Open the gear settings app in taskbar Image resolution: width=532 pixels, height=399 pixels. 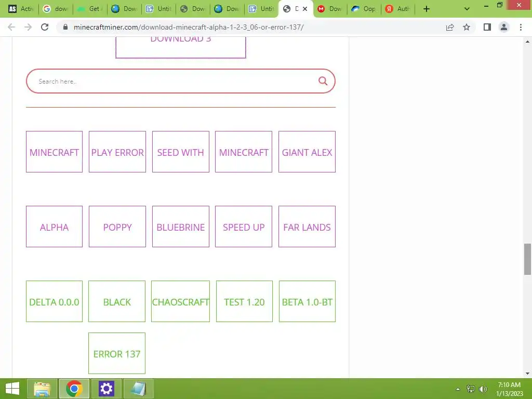[x=106, y=389]
